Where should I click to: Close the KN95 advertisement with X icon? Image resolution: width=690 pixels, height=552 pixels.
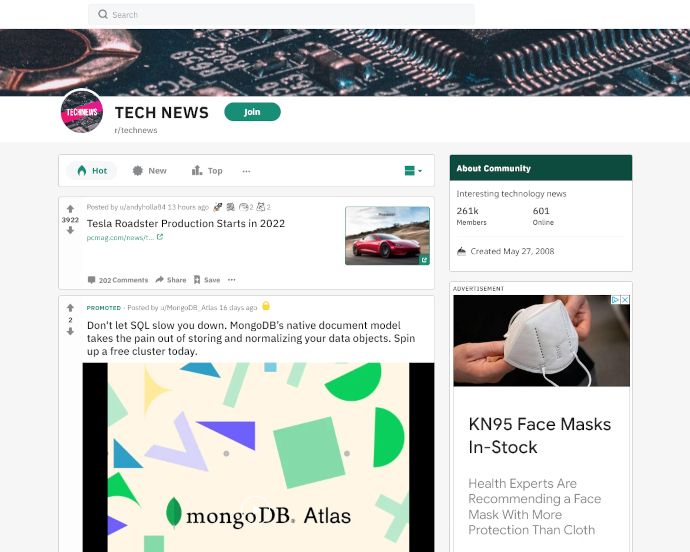[625, 299]
